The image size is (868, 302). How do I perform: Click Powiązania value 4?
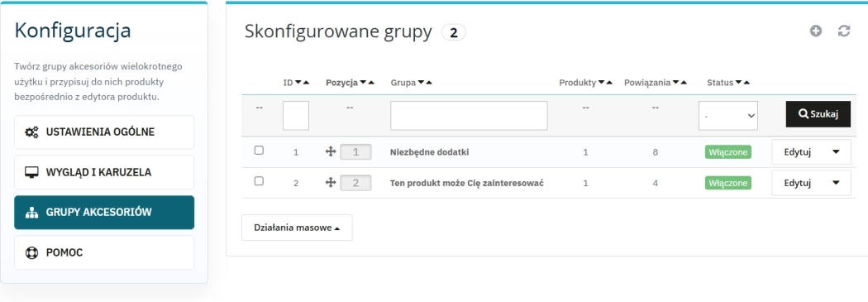pyautogui.click(x=656, y=183)
